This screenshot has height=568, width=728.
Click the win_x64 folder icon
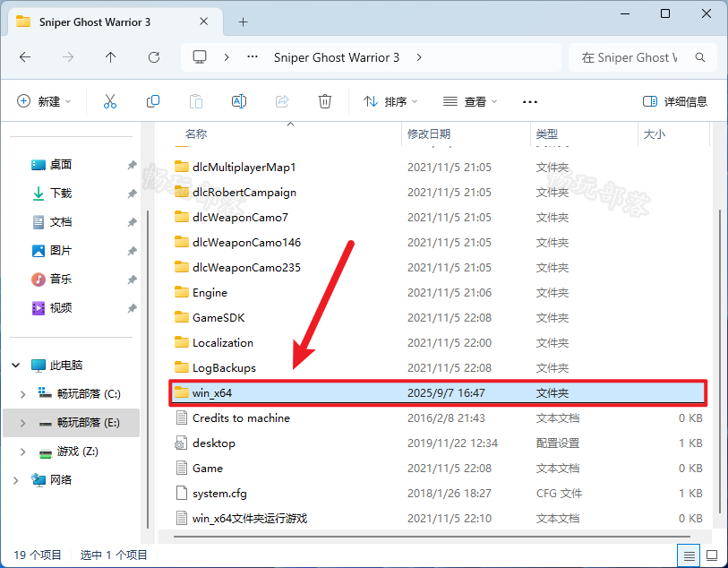click(x=182, y=392)
